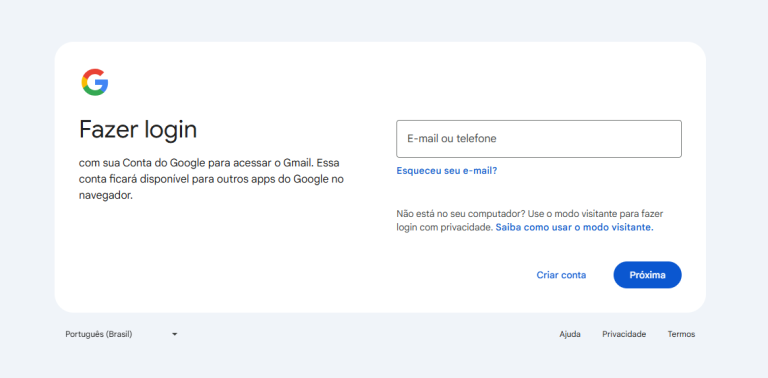Open the Ajuda footer link
Image resolution: width=768 pixels, height=378 pixels.
[x=570, y=334]
